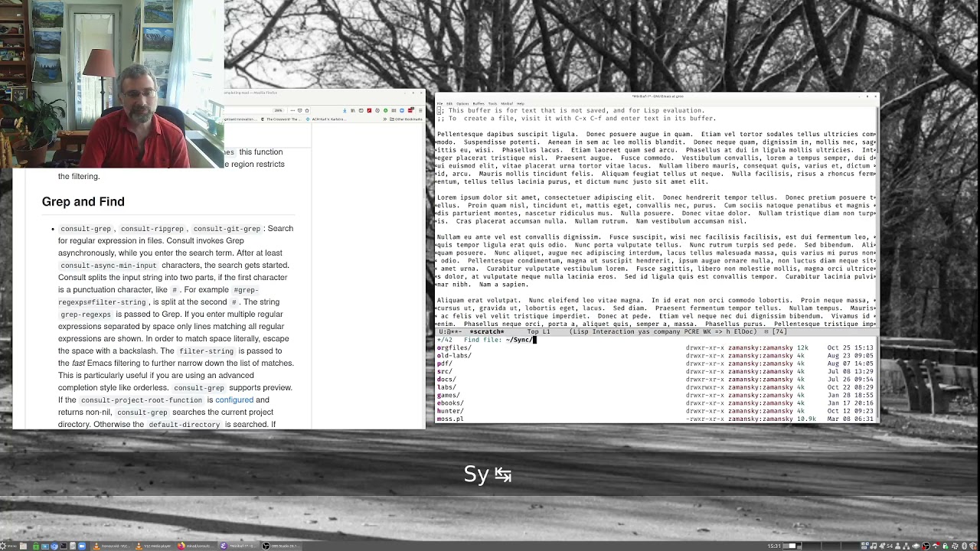Open the Other Bookmarks folder in Firefox
Screen dimensions: 980x551
(x=407, y=119)
